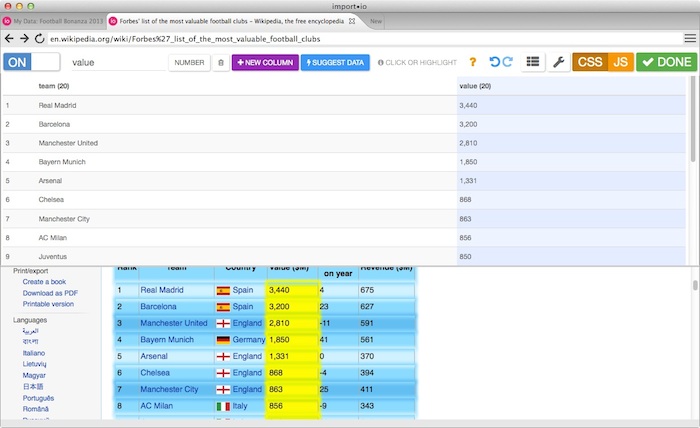Click Barcelona in the extracted data table
700x428 pixels.
click(54, 124)
